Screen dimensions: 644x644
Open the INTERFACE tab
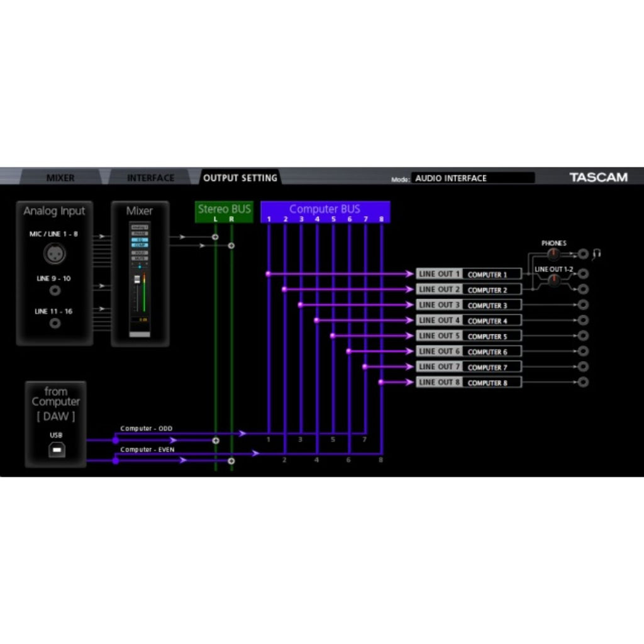coord(151,178)
